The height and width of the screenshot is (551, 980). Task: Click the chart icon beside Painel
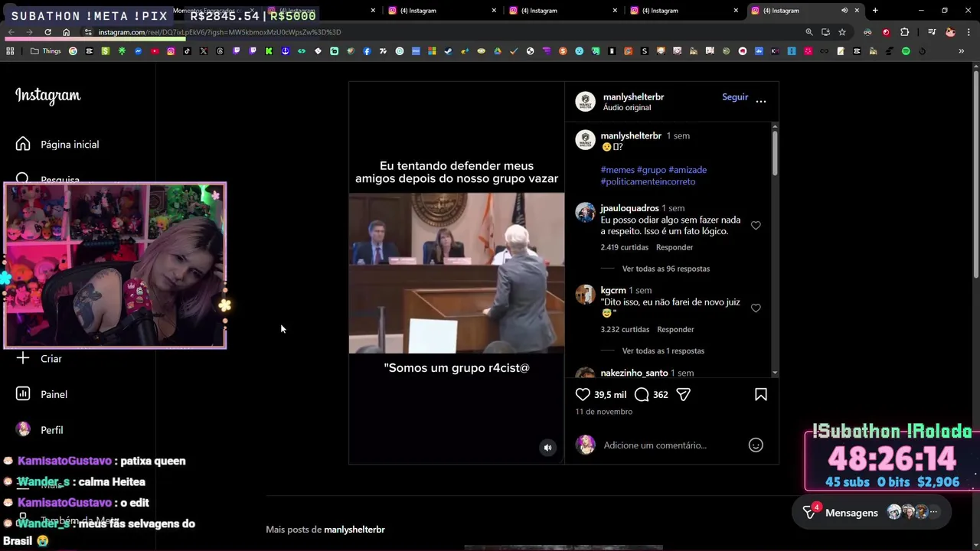pos(23,394)
